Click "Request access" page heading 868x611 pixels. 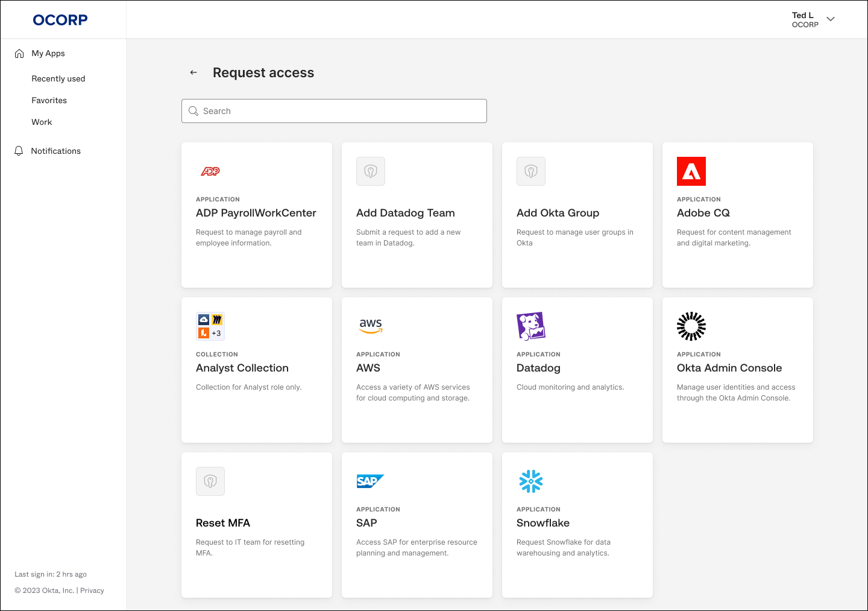[x=263, y=72]
